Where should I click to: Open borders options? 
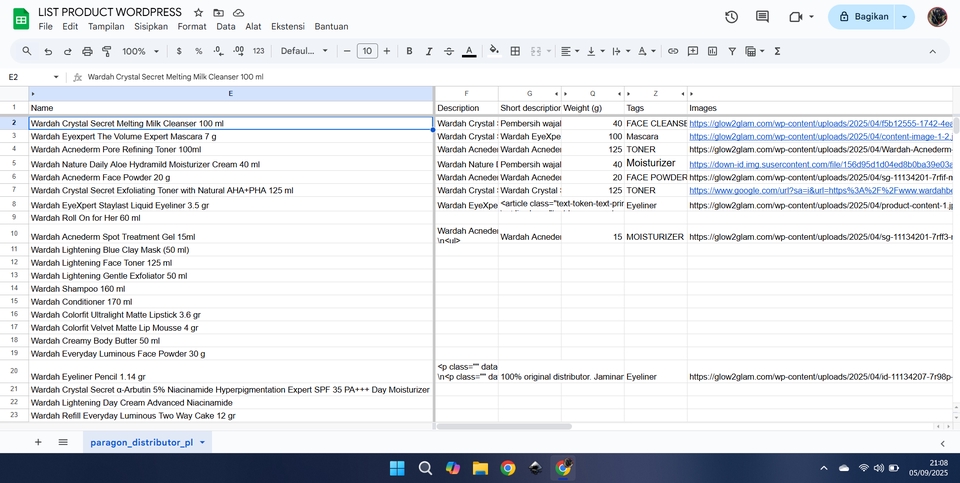516,51
